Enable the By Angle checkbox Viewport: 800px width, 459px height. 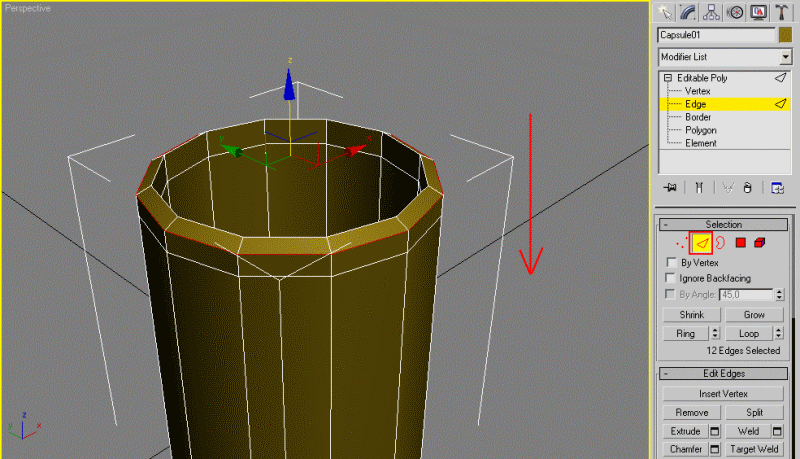pos(670,294)
